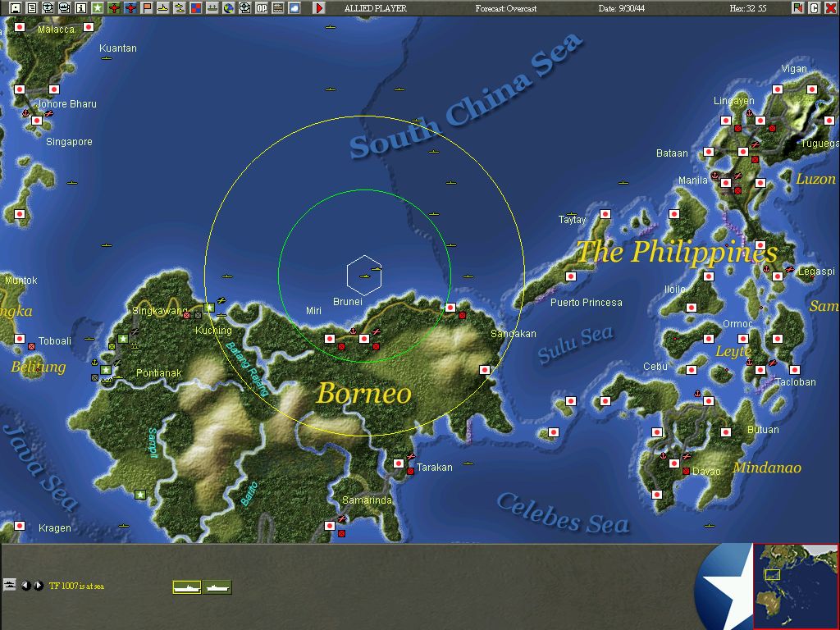Select the Japanese base flag at Tarakan
Viewport: 840px width, 630px height.
click(399, 463)
